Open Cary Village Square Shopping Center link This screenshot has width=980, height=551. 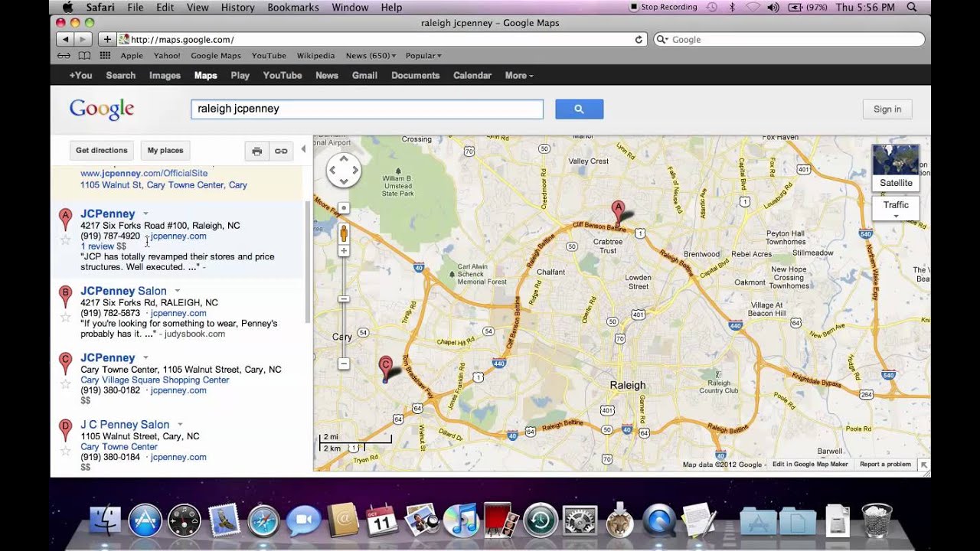(x=155, y=380)
